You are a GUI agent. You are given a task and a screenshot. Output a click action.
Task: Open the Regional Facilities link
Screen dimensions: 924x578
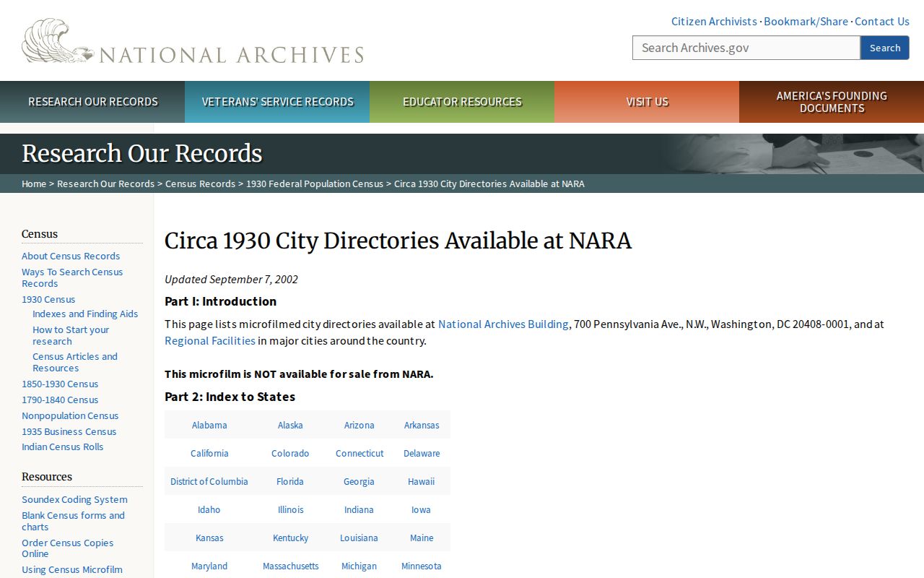210,341
